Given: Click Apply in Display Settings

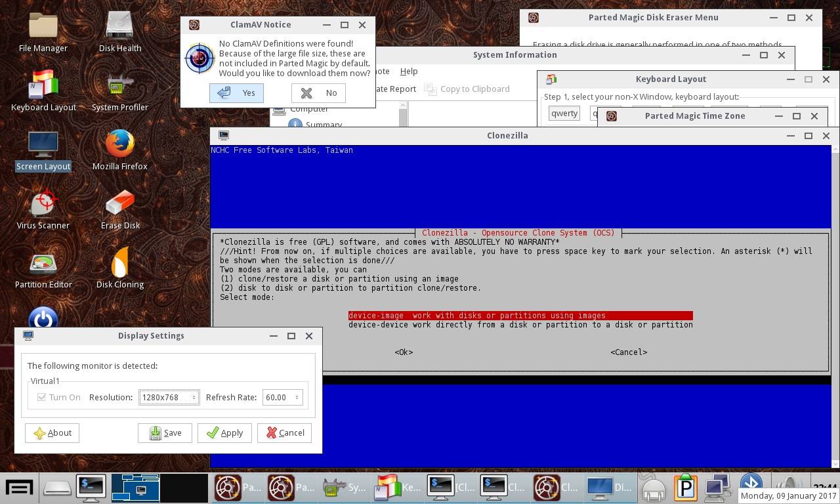Looking at the screenshot, I should (x=224, y=433).
